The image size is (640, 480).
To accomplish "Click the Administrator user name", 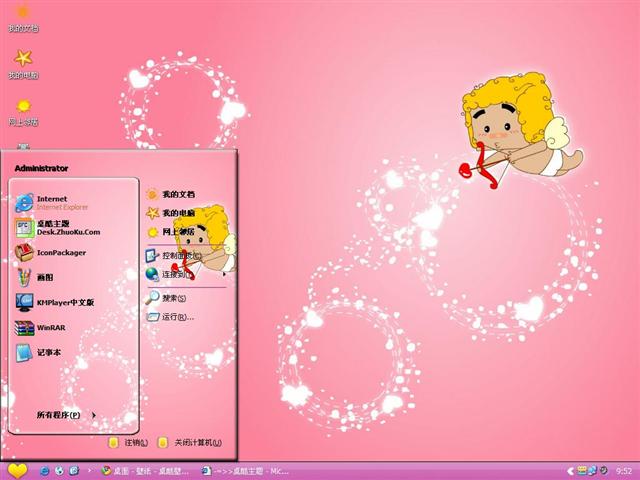I will (41, 168).
